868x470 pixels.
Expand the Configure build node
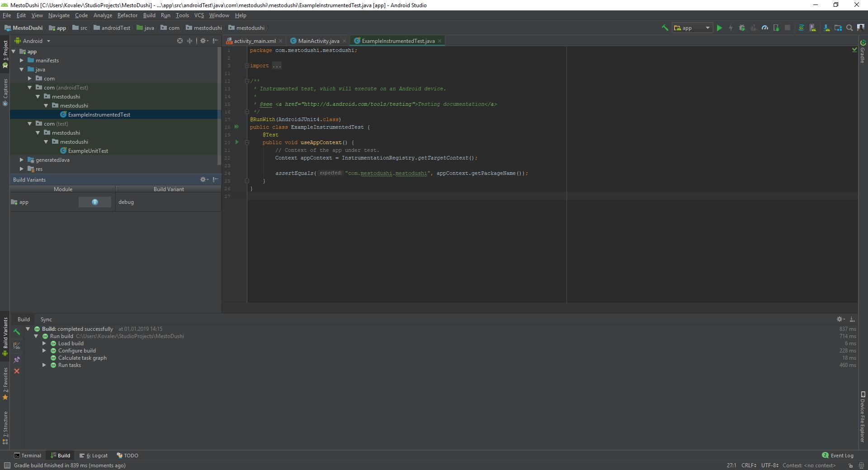click(x=44, y=351)
